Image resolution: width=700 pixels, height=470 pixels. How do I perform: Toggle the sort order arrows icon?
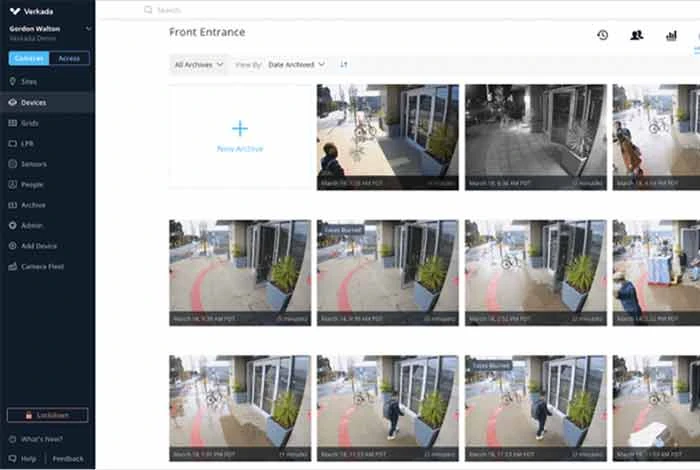343,64
